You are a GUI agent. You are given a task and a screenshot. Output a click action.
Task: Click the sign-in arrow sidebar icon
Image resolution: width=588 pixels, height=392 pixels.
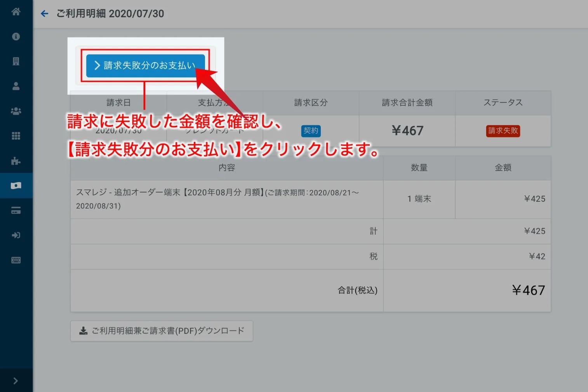(16, 235)
